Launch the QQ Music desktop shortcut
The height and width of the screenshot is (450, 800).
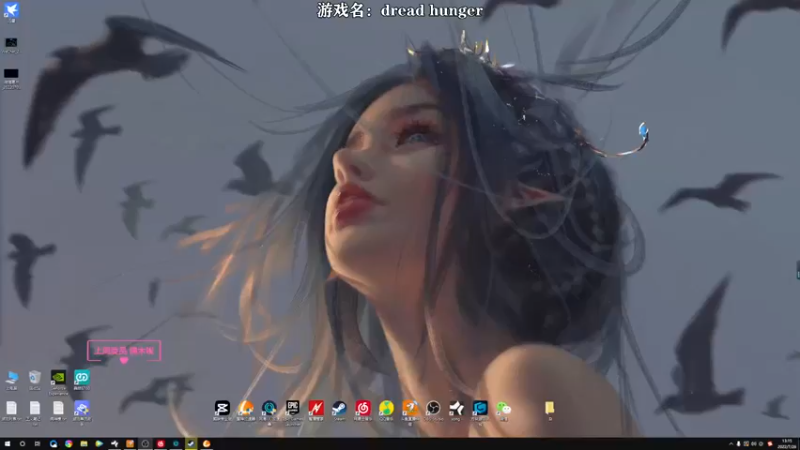(386, 408)
